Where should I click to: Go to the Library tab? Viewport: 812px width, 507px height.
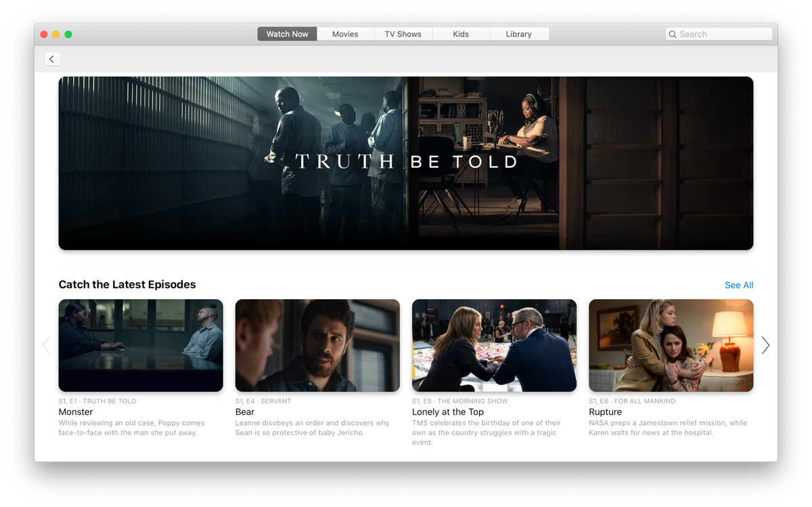click(519, 34)
